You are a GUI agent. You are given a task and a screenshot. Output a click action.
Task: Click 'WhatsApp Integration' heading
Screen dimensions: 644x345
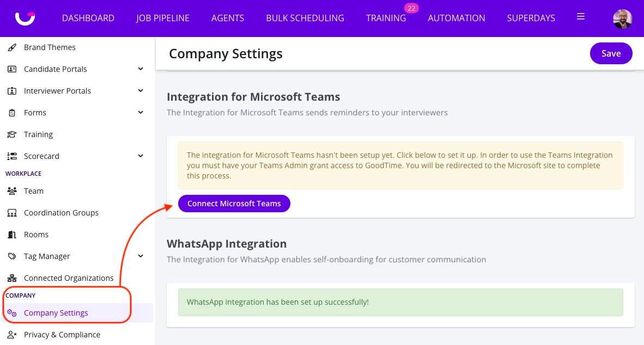pos(227,244)
